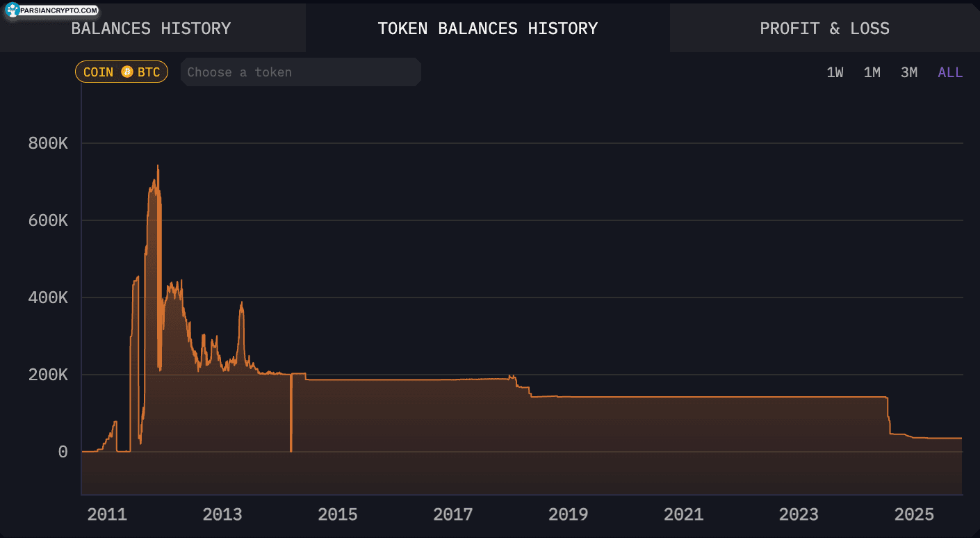Screen dimensions: 980x538
Task: Select the 1M time range
Action: click(872, 72)
